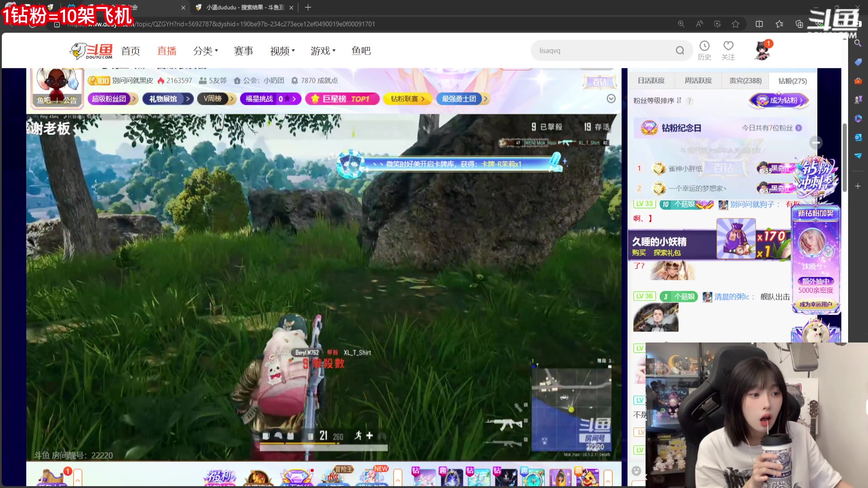Open the V周榜 weekly ranking button
The image size is (868, 488).
point(217,99)
